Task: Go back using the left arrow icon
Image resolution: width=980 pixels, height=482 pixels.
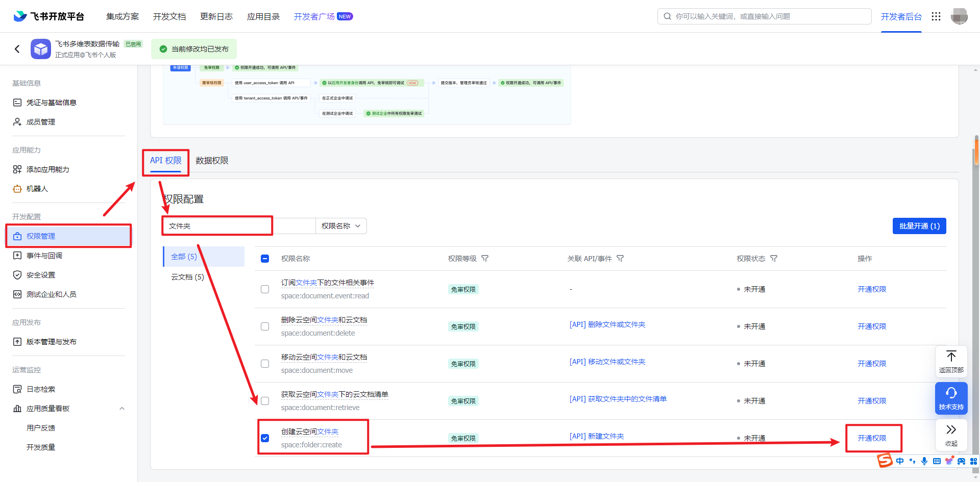Action: tap(17, 49)
